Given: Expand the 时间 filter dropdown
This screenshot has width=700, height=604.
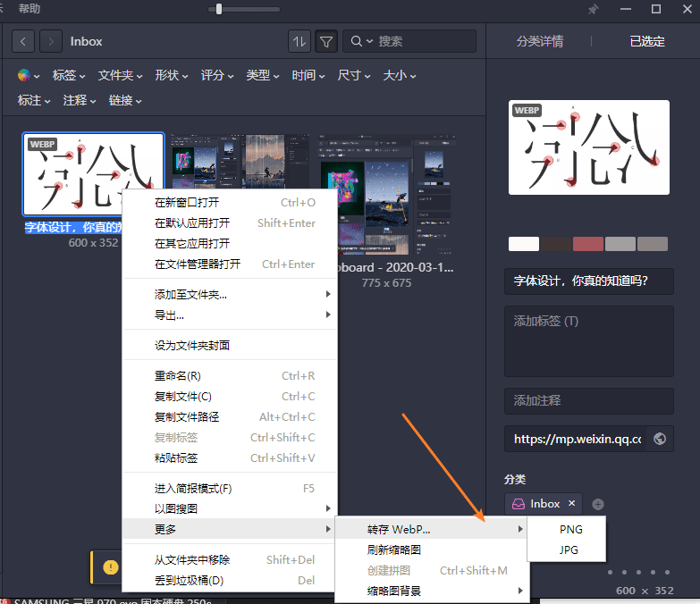Looking at the screenshot, I should click(308, 75).
